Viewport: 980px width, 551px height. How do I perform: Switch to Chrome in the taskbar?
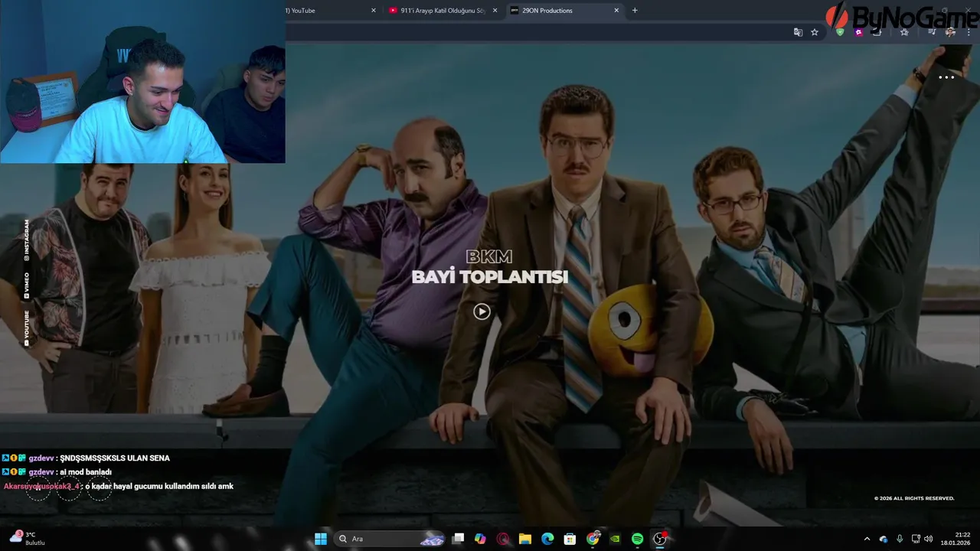(x=593, y=539)
